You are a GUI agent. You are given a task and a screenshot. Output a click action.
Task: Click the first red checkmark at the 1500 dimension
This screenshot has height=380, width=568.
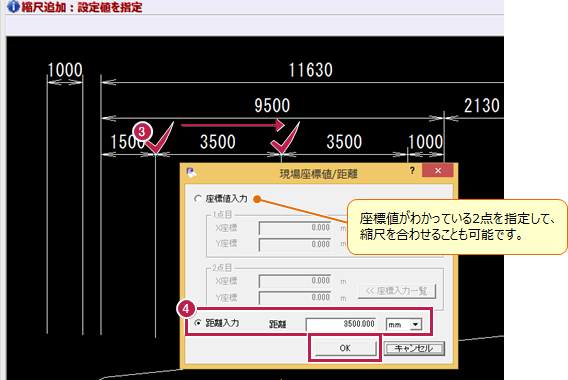pyautogui.click(x=160, y=138)
